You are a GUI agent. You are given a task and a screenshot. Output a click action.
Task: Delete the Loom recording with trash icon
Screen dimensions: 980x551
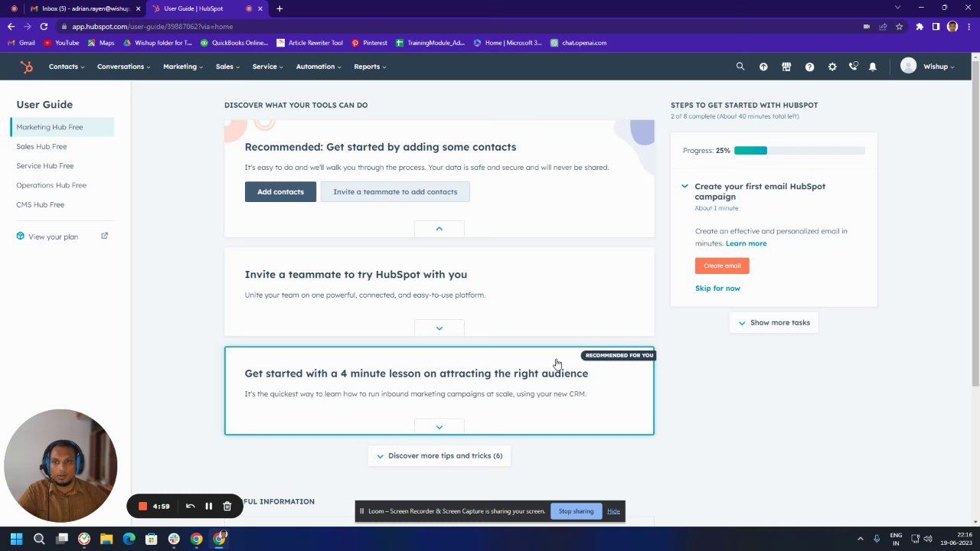coord(227,506)
